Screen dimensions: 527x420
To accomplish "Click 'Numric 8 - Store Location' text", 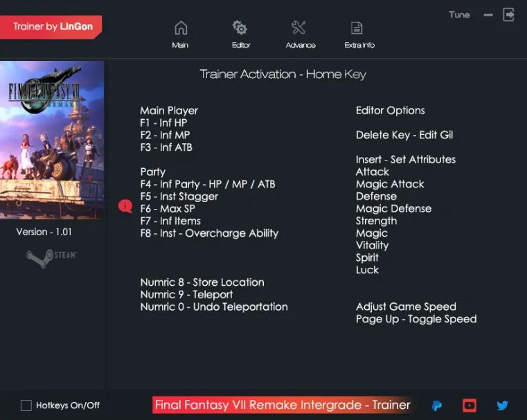I will (202, 282).
